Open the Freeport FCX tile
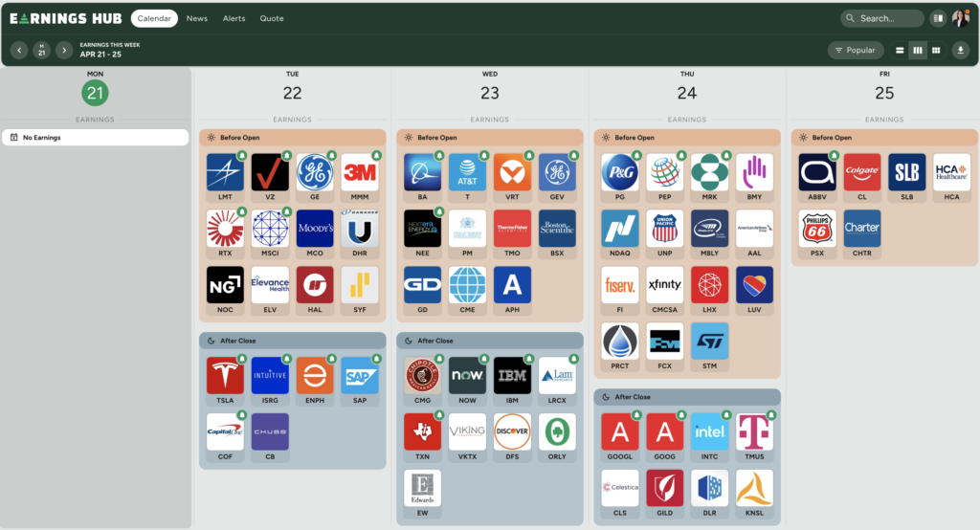Viewport: 980px width, 530px height. (x=664, y=347)
